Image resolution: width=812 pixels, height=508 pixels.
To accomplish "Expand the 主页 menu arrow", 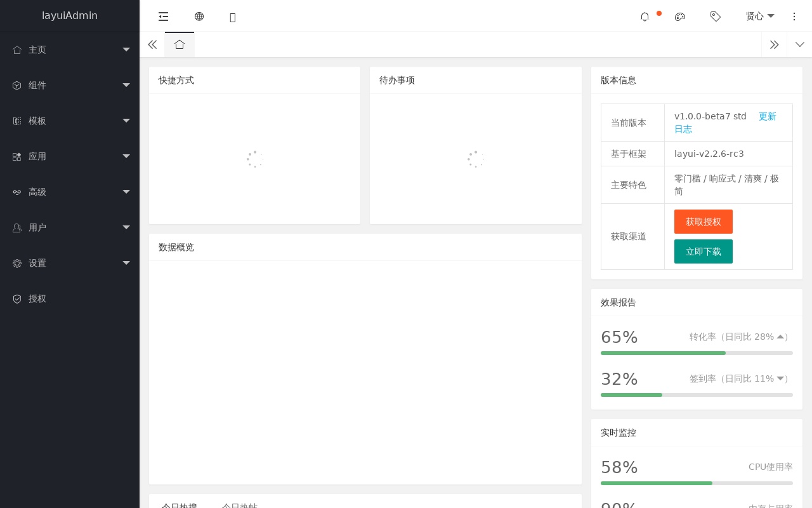I will coord(126,50).
